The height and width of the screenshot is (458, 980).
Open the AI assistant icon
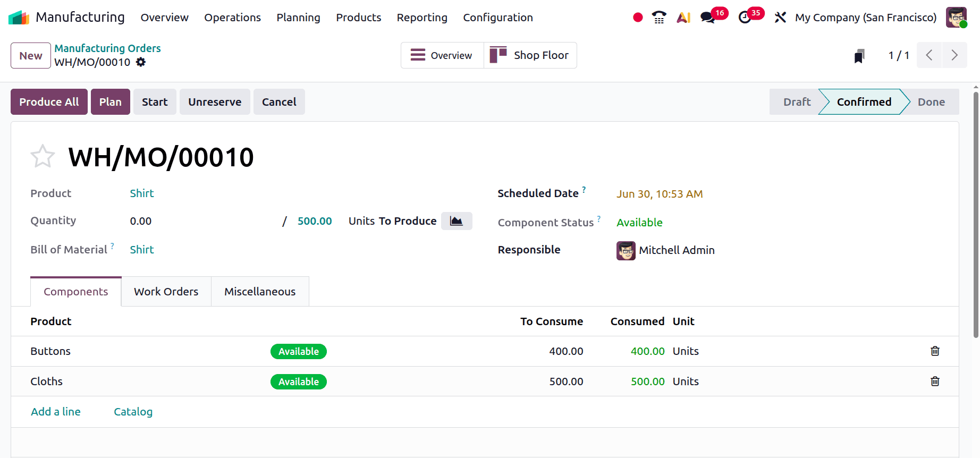tap(683, 18)
